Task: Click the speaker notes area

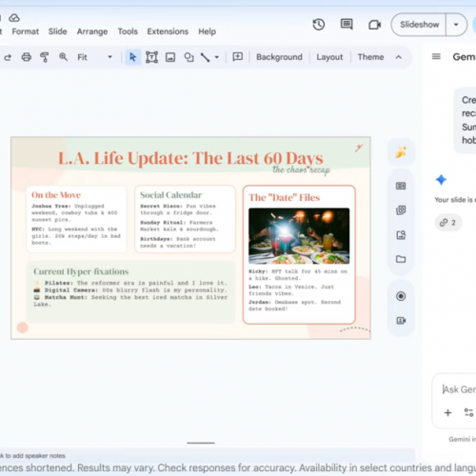Action: tap(207, 456)
